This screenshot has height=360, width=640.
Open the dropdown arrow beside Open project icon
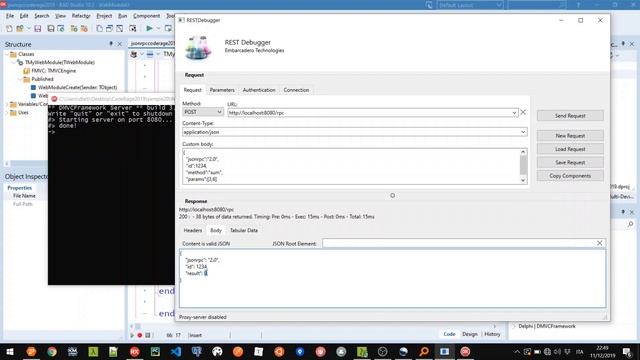[x=28, y=29]
